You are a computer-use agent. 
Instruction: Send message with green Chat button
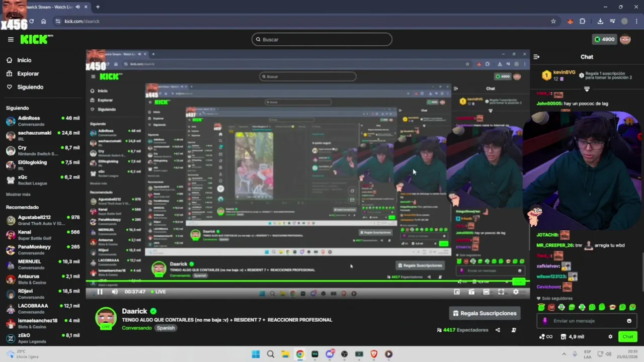pos(628,337)
